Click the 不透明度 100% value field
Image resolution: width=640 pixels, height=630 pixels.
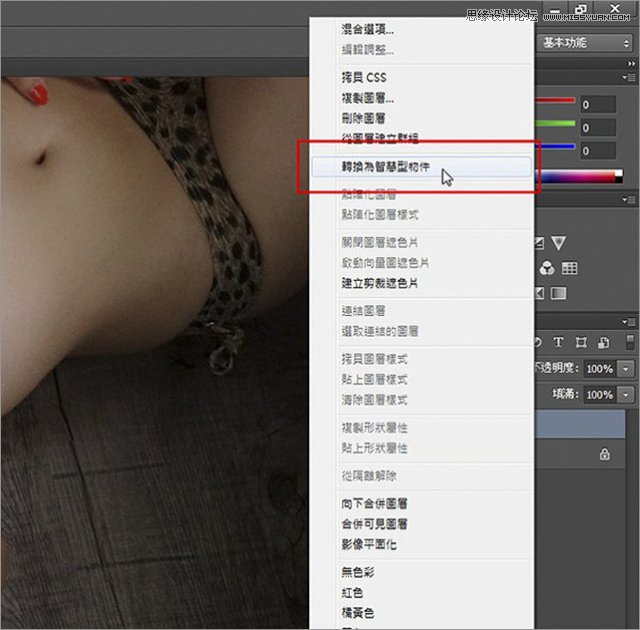tap(600, 368)
